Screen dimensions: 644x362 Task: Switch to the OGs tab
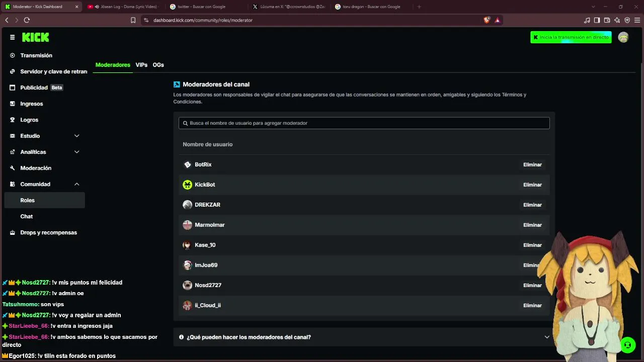(x=158, y=65)
